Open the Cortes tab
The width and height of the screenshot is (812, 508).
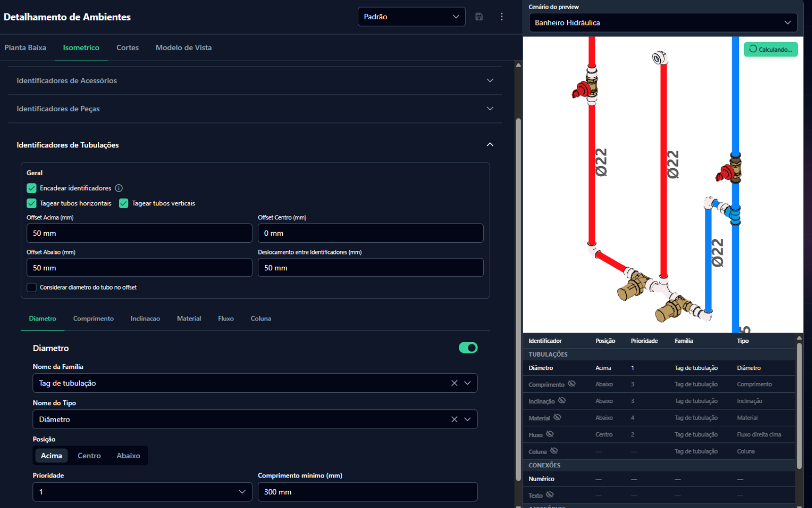coord(127,47)
